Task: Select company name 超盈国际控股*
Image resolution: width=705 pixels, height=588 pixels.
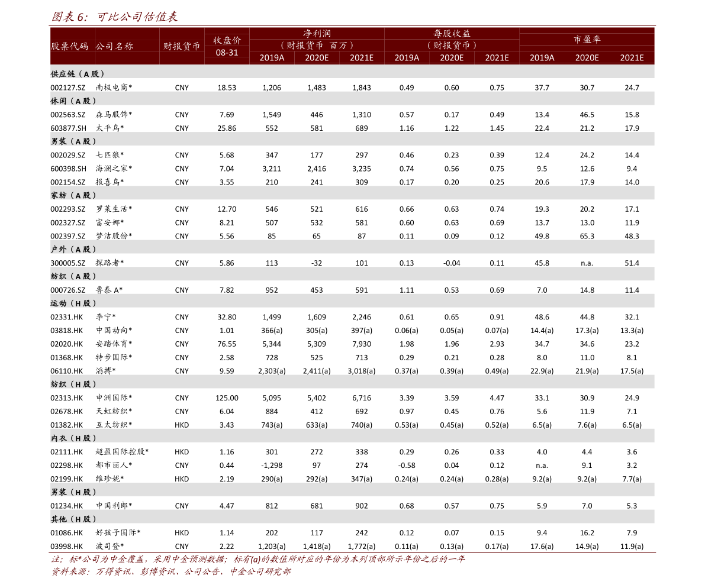Action: click(x=122, y=451)
